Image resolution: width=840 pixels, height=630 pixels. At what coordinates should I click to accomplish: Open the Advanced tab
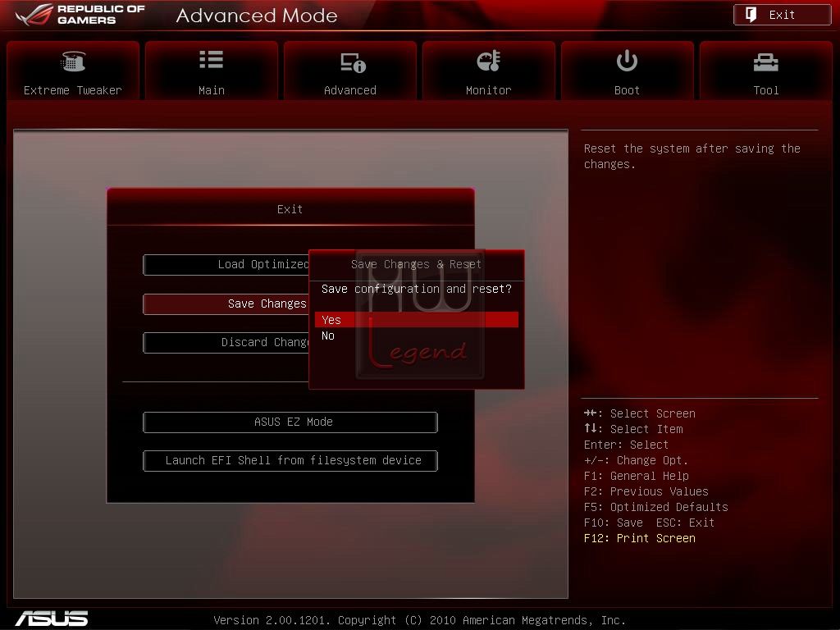tap(349, 71)
